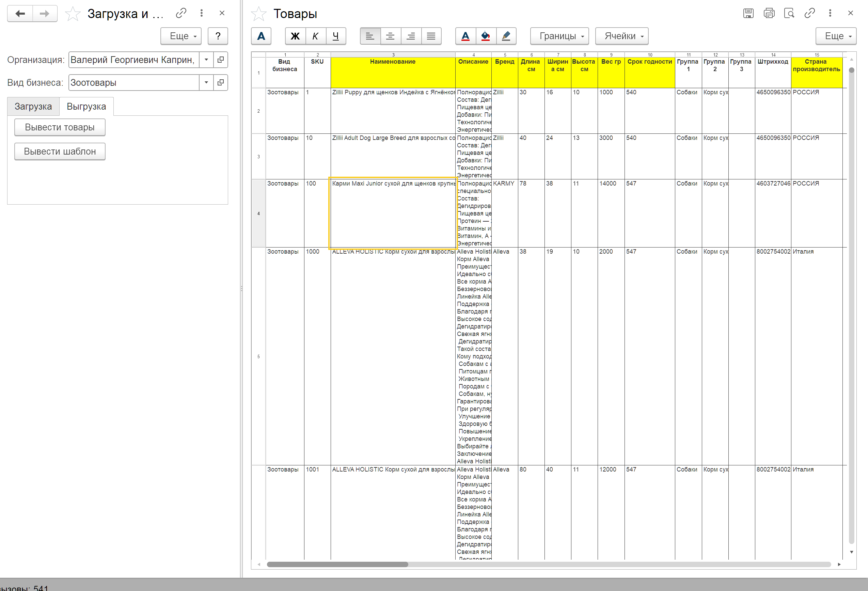Select the Карми Maxi Junior name cell
Viewport: 868px width, 591px height.
(x=393, y=213)
